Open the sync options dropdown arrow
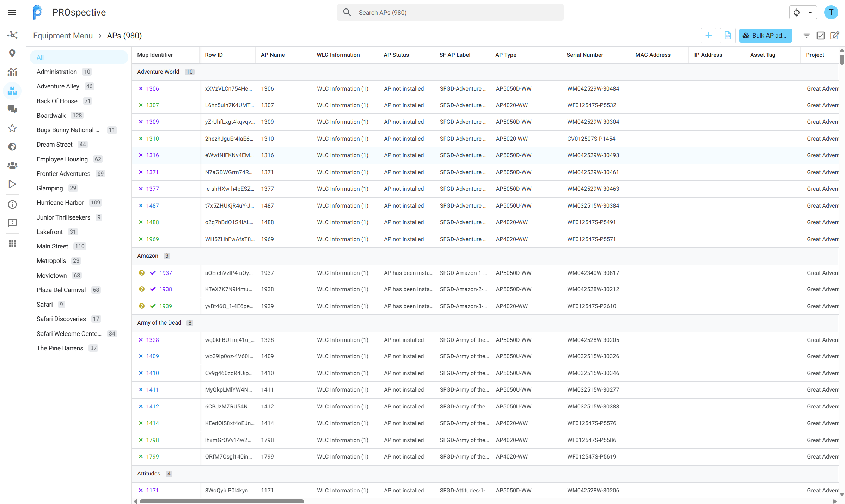The width and height of the screenshot is (845, 504). (810, 12)
